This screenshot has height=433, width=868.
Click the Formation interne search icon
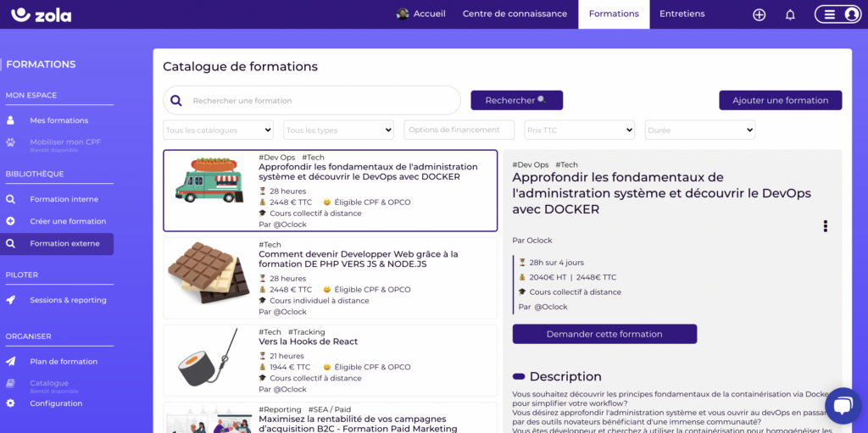[10, 199]
